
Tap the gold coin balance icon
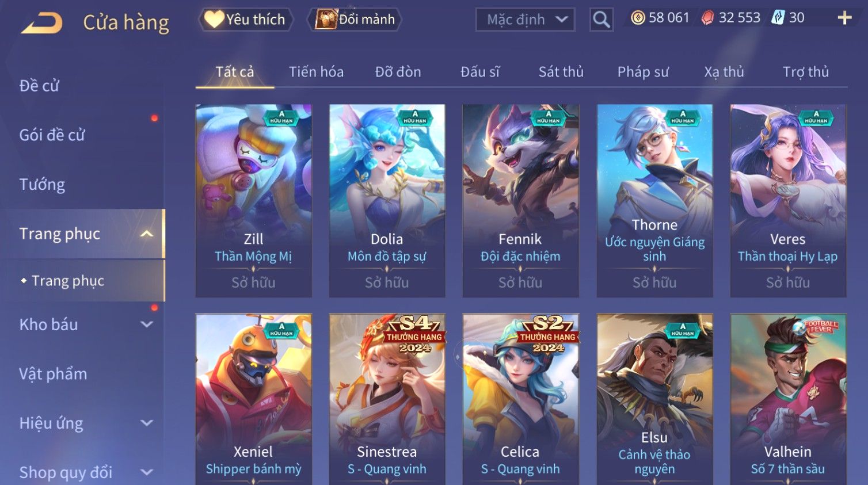(638, 18)
